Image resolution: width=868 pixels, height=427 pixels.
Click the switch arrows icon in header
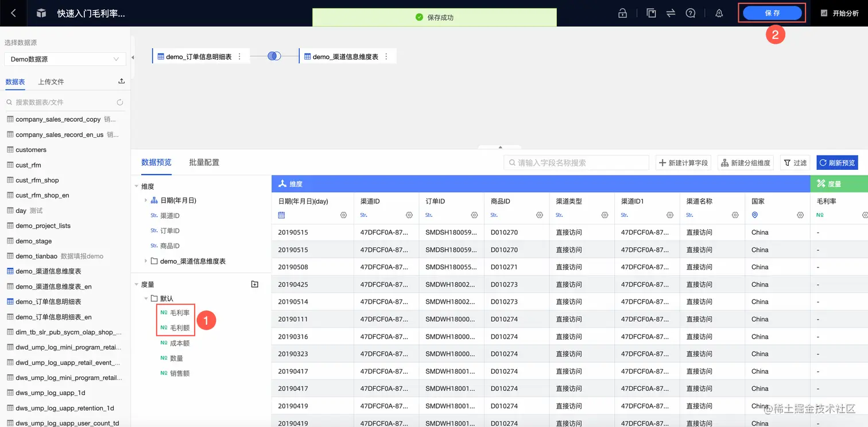coord(671,13)
